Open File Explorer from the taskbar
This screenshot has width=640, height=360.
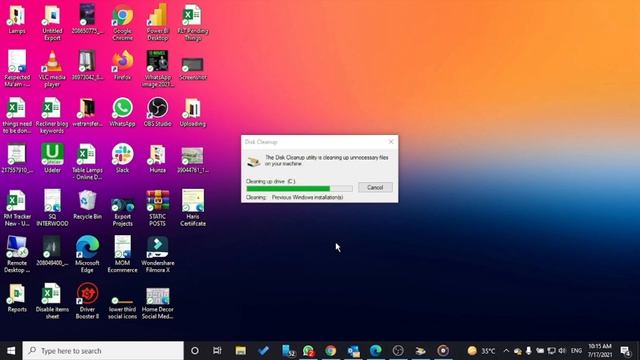coord(240,351)
